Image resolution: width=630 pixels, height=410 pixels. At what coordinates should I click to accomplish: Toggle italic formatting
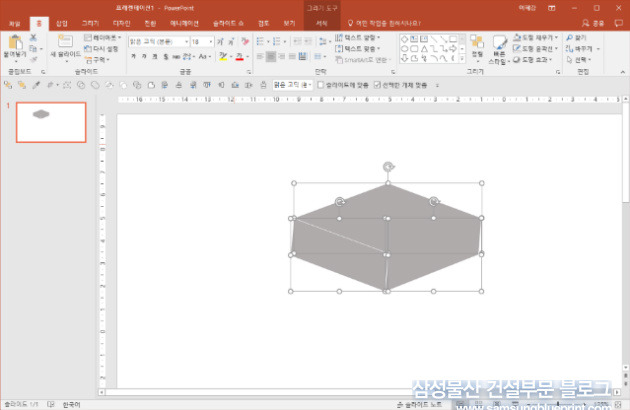(x=144, y=56)
